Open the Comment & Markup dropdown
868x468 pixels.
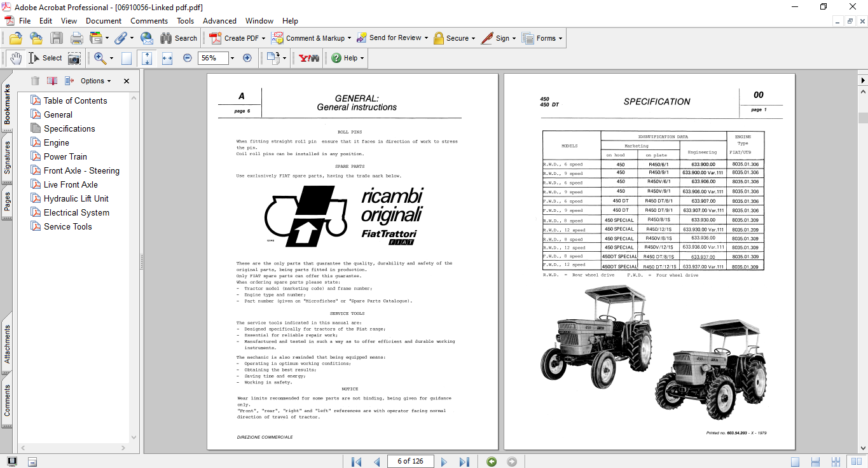pyautogui.click(x=350, y=38)
